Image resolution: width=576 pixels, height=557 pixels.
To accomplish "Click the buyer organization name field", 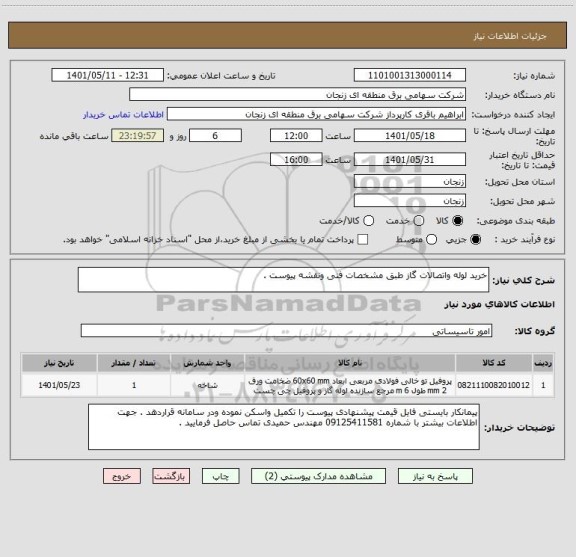I will 298,94.
